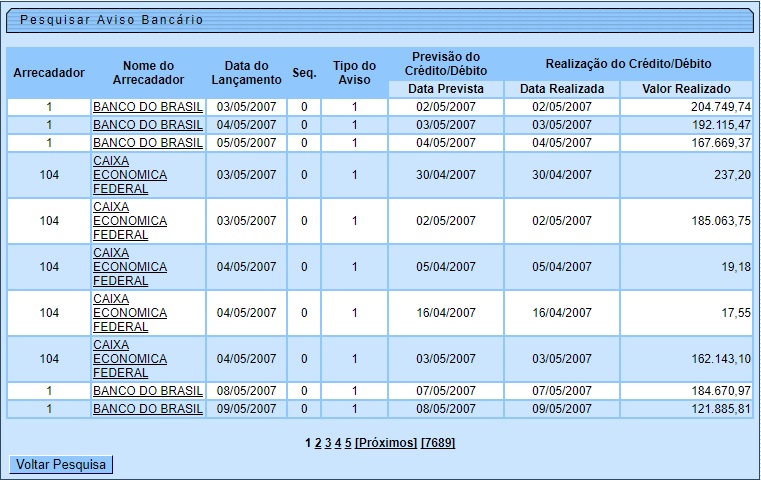Image resolution: width=761 pixels, height=480 pixels.
Task: Click the Seq. column header
Action: [304, 73]
